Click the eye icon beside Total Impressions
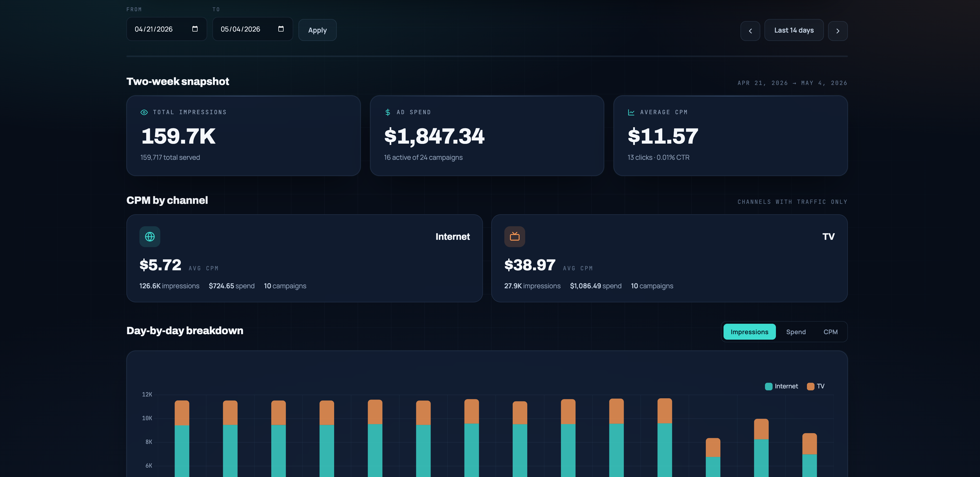This screenshot has width=980, height=477. click(x=144, y=112)
